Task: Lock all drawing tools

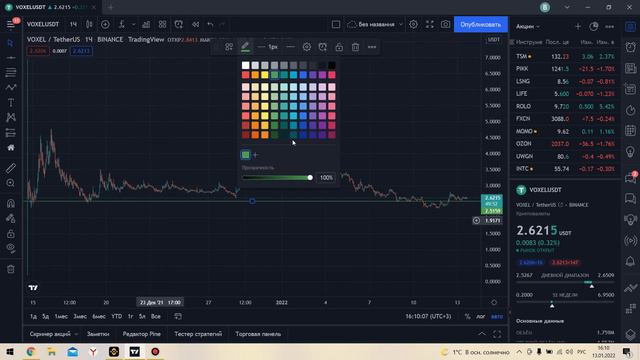Action: click(11, 233)
